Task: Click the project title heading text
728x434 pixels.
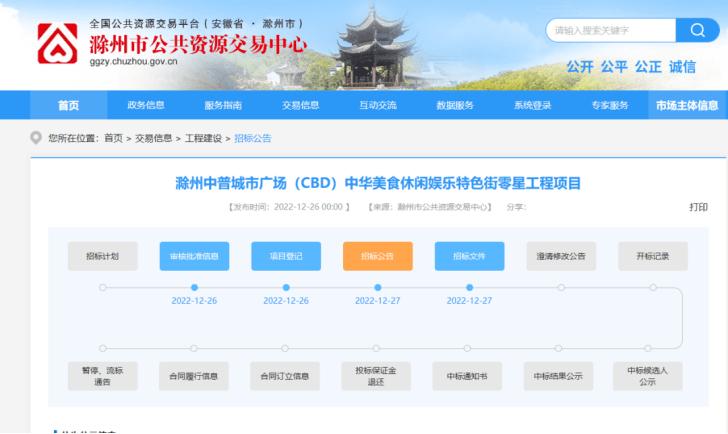Action: (x=378, y=183)
